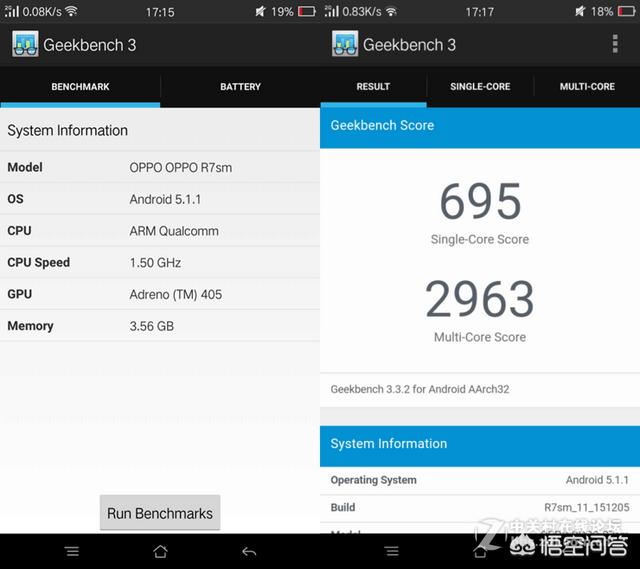The width and height of the screenshot is (640, 569).
Task: Open the three-dot overflow menu
Action: pyautogui.click(x=615, y=44)
